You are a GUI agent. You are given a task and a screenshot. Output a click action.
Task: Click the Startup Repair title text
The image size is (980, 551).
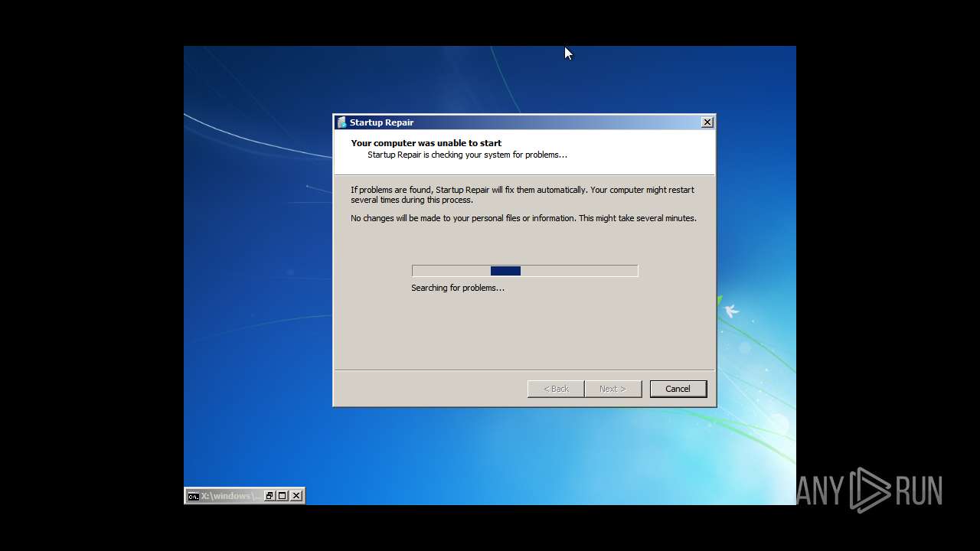coord(381,122)
